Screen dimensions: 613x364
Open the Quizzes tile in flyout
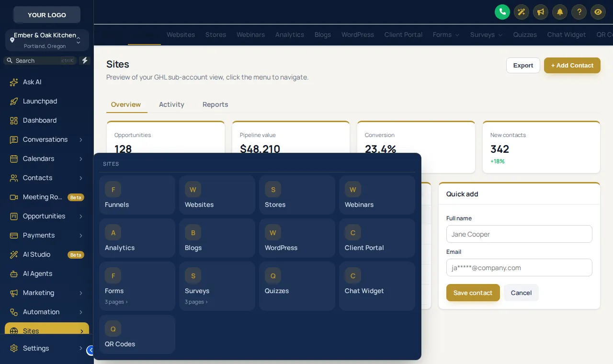coord(297,286)
